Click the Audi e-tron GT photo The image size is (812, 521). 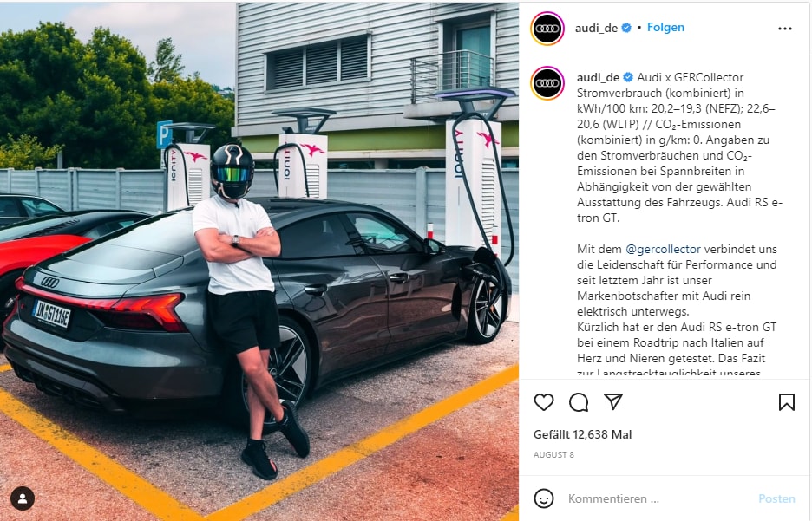tap(259, 261)
